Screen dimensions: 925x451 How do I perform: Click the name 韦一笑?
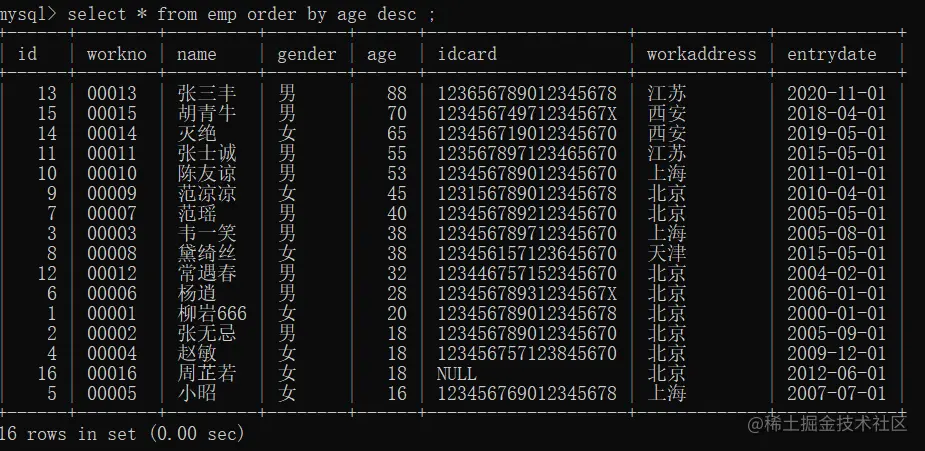point(206,233)
